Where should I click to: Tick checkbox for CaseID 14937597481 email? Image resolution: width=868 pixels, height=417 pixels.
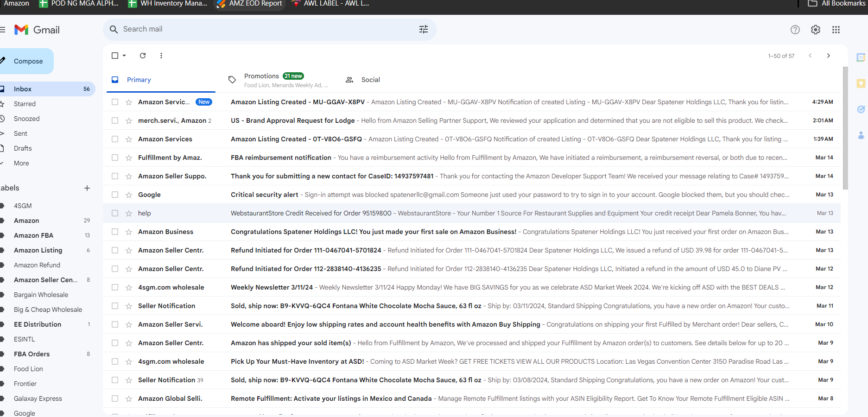pos(115,176)
